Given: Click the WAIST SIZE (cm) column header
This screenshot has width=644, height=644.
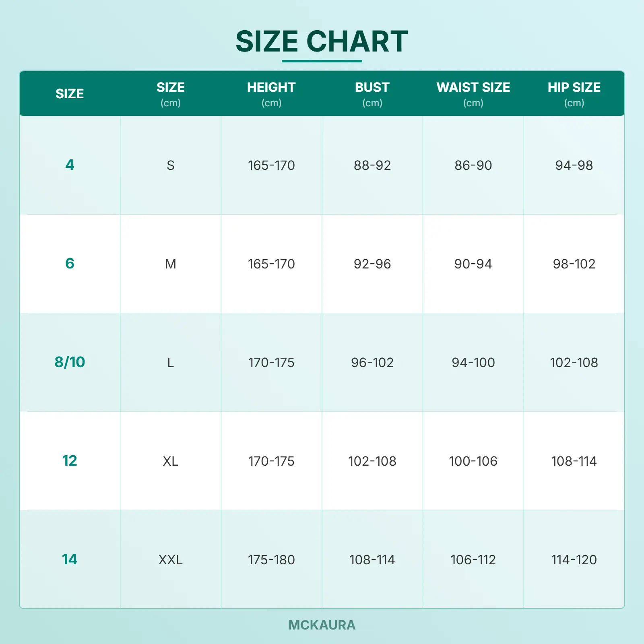Looking at the screenshot, I should (473, 94).
